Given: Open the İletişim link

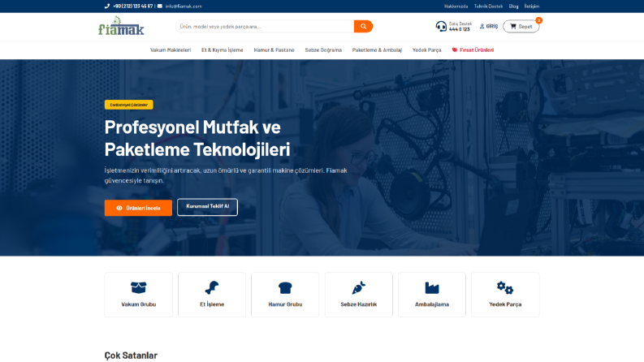Looking at the screenshot, I should point(531,6).
